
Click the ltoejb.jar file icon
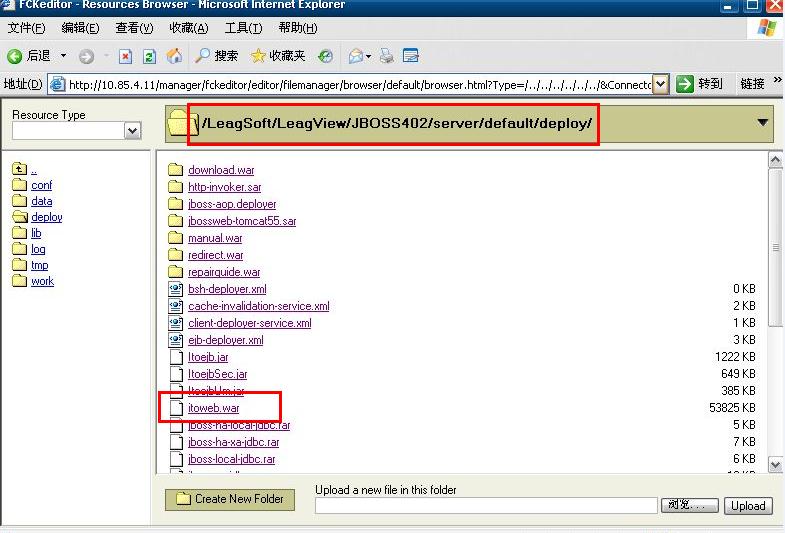pyautogui.click(x=176, y=357)
